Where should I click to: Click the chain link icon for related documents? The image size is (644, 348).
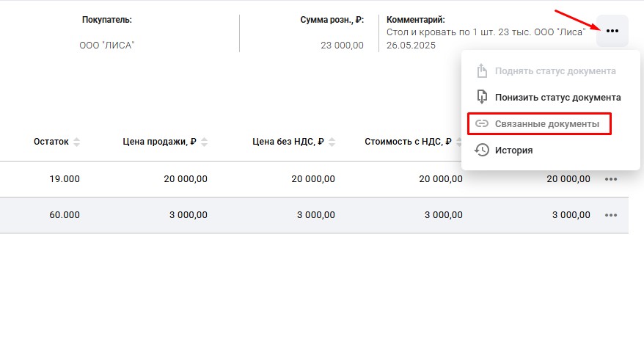click(482, 123)
